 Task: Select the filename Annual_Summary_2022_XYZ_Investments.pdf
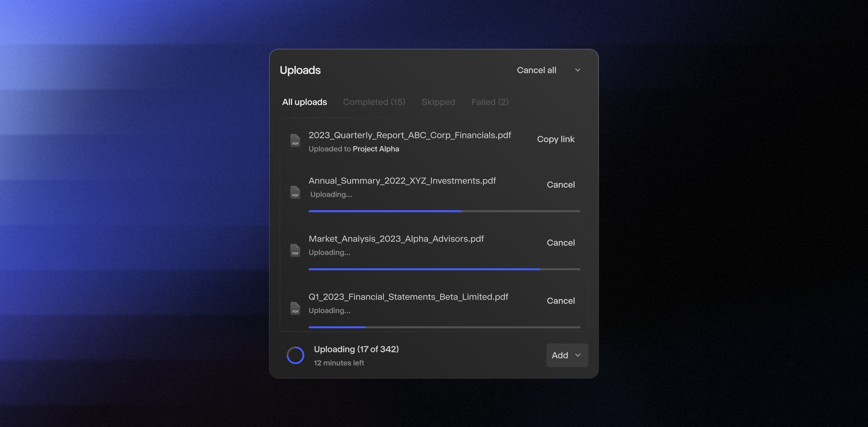[x=402, y=181]
